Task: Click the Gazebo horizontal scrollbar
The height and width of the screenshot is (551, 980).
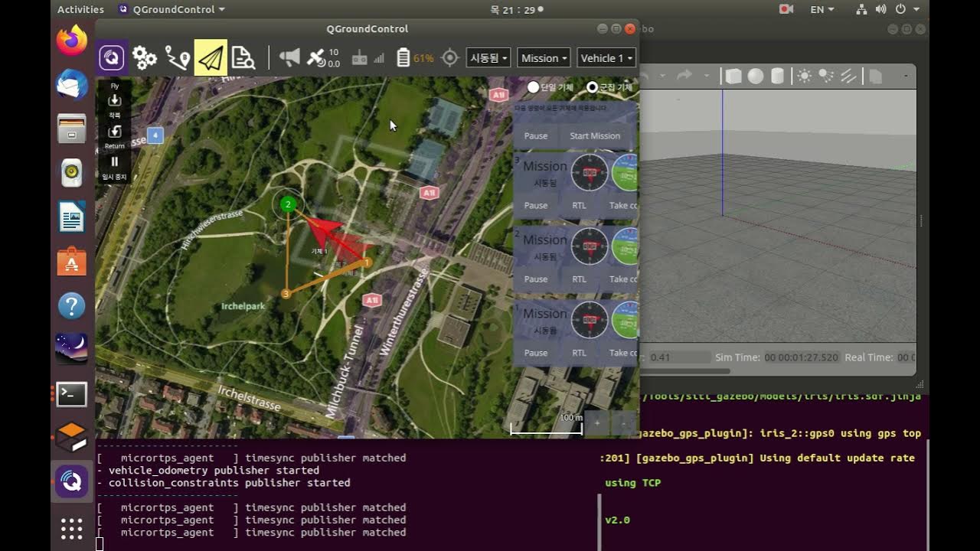Action: point(685,371)
